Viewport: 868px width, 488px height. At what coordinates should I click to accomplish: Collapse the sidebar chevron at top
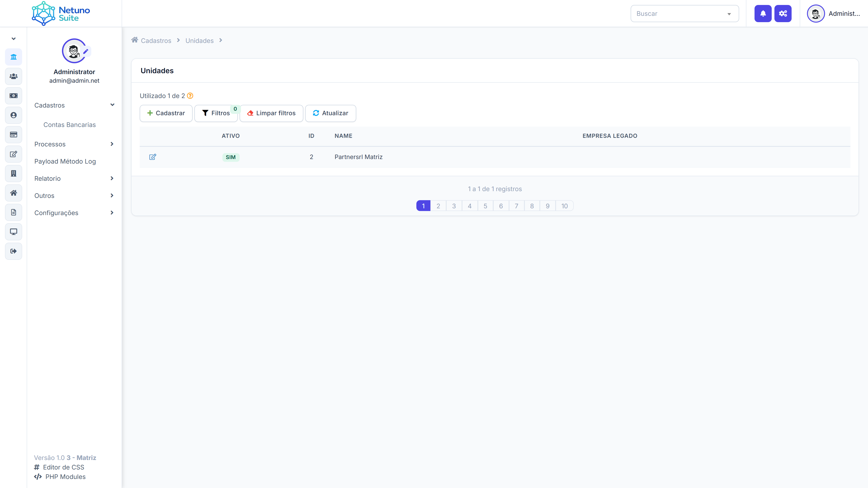[x=14, y=39]
